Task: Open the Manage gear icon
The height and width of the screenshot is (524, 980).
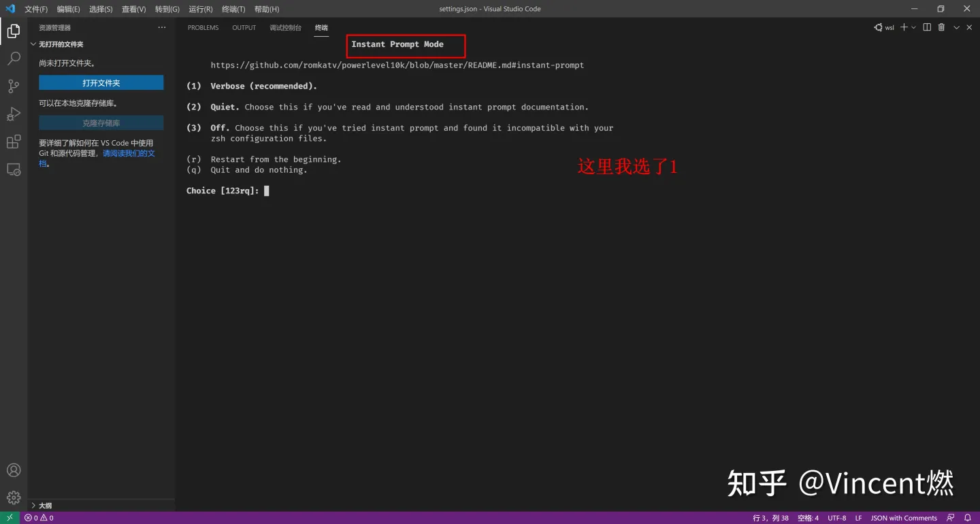Action: 14,497
